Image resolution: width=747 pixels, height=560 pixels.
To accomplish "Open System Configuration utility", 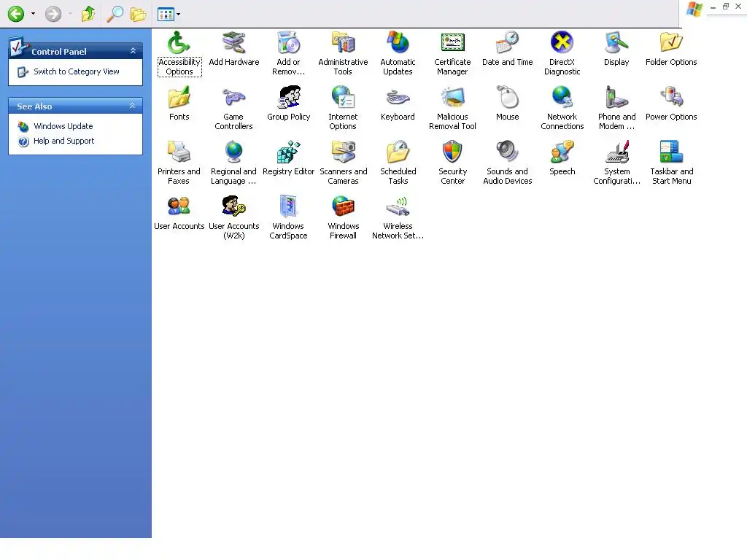I will 617,163.
